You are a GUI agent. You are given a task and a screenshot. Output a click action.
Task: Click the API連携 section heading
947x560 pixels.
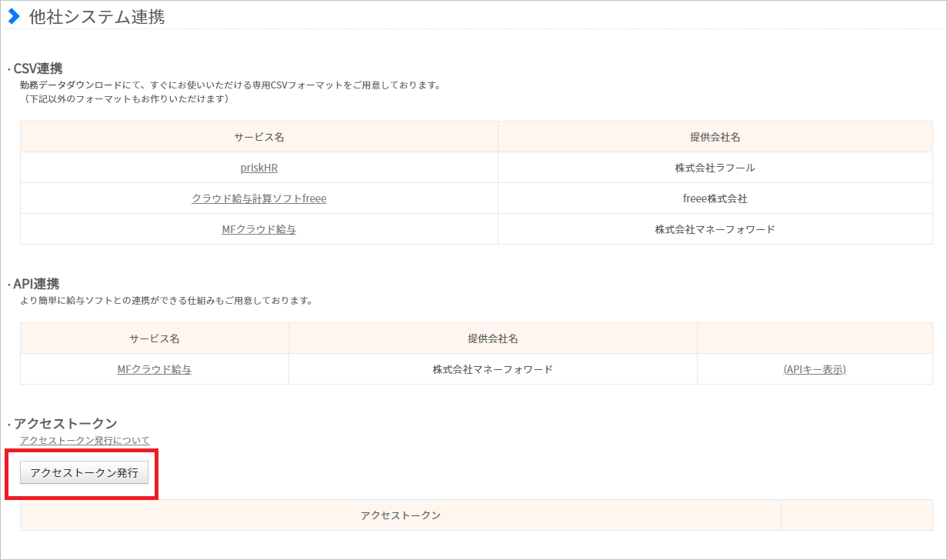click(x=36, y=284)
